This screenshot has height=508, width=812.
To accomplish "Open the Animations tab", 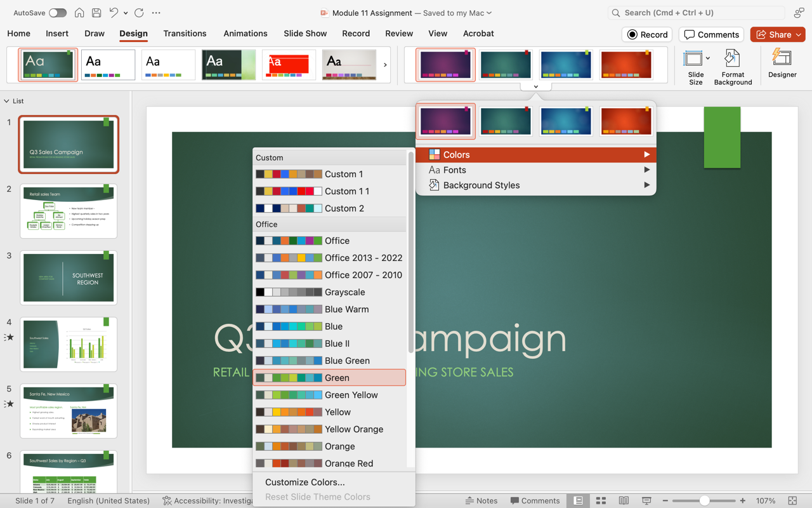I will click(246, 34).
